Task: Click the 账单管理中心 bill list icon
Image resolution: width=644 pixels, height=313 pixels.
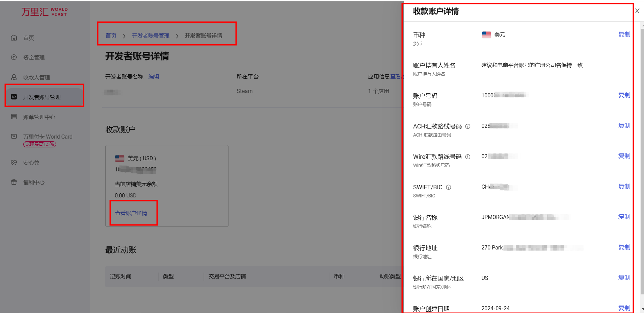Action: click(14, 117)
